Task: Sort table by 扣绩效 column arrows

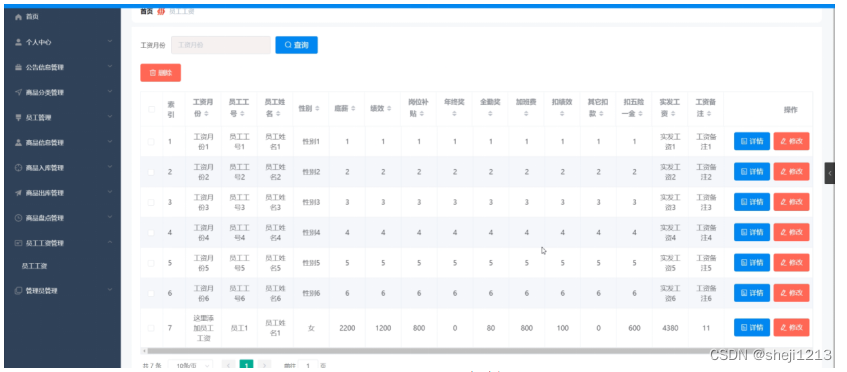Action: point(562,114)
